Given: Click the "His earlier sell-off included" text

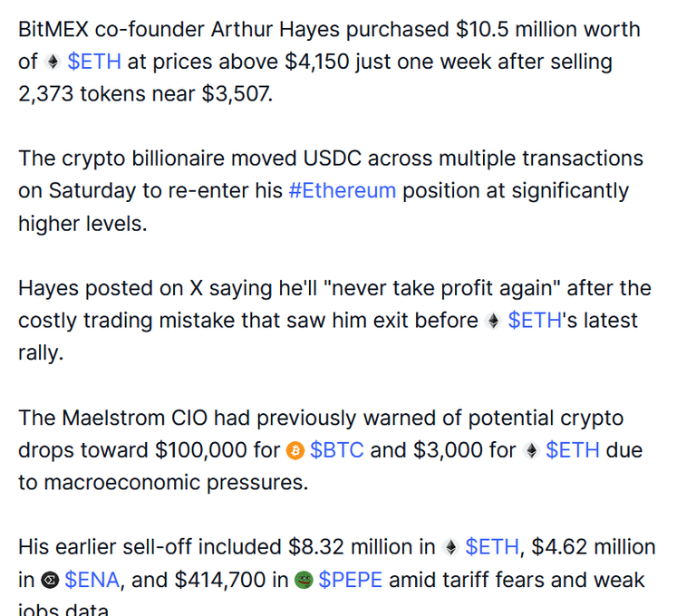Looking at the screenshot, I should coord(150,547).
